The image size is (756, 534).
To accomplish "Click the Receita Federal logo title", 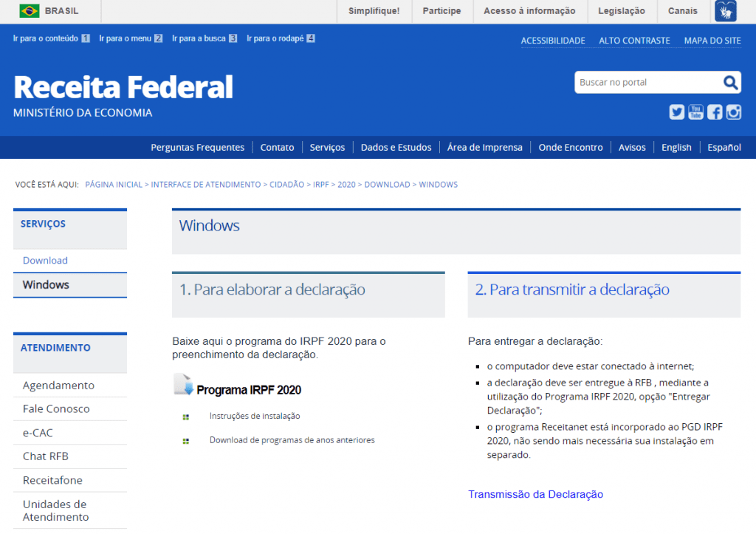I will coord(123,87).
